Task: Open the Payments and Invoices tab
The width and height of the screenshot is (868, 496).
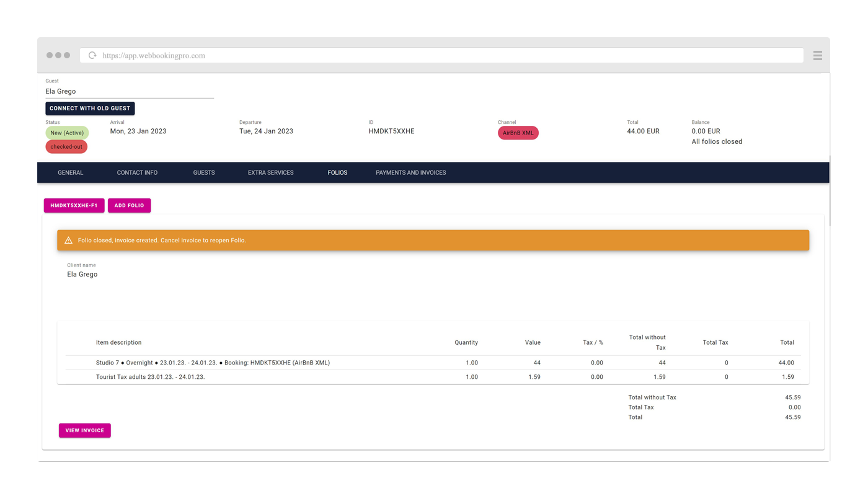Action: 410,172
